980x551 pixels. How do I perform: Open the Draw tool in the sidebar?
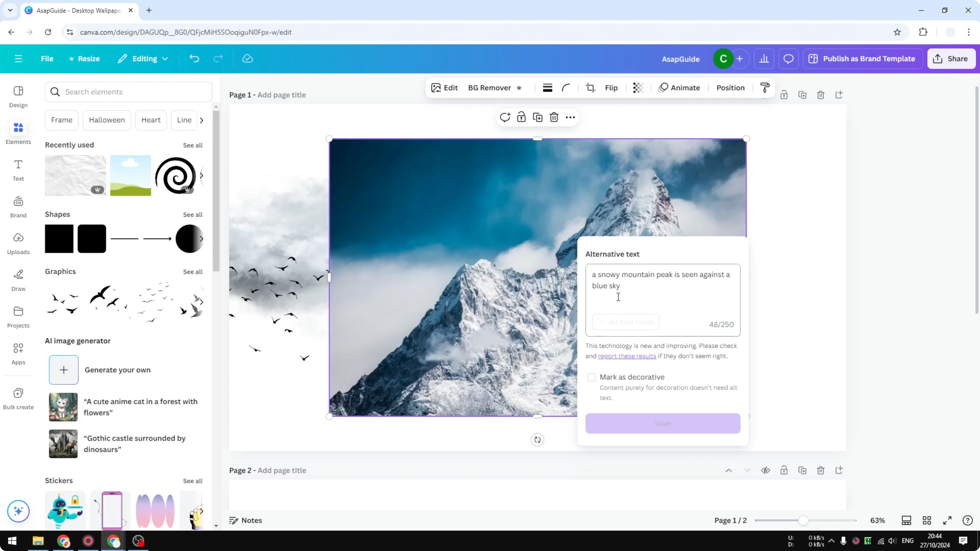tap(18, 280)
